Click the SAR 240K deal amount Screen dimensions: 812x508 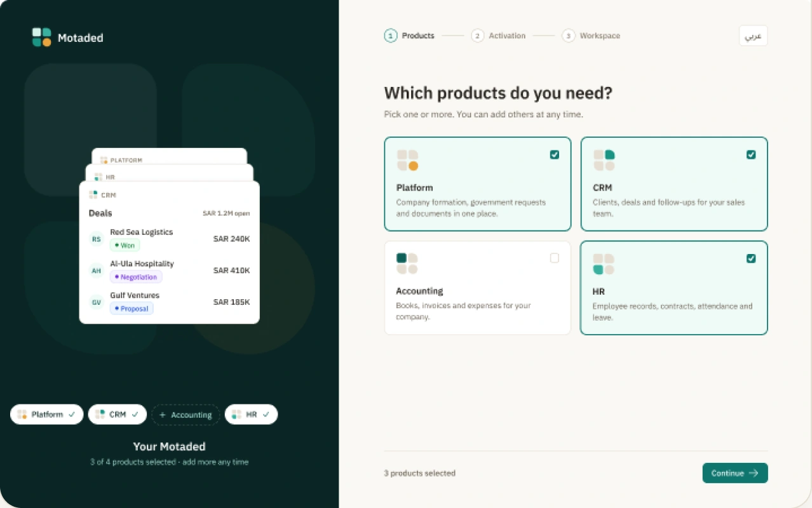click(231, 239)
